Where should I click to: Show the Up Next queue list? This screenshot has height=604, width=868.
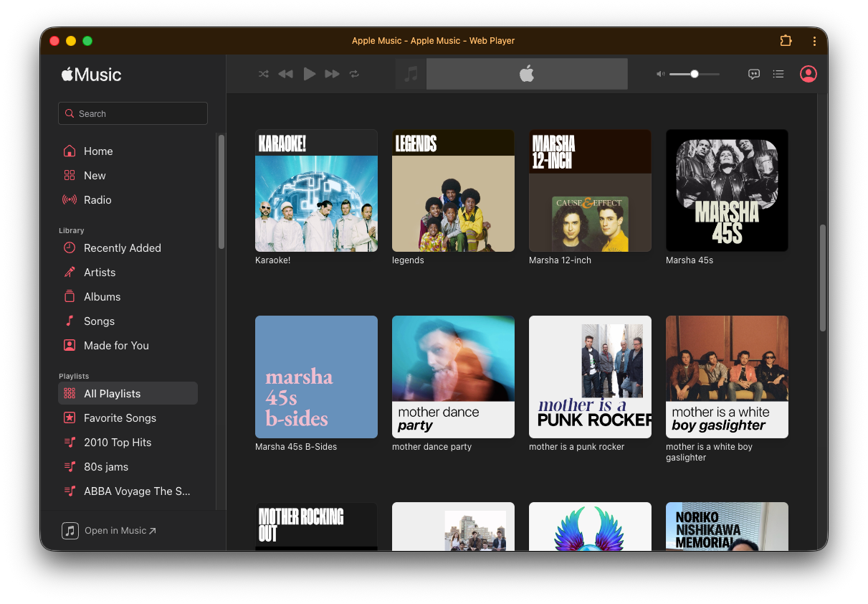click(x=778, y=74)
